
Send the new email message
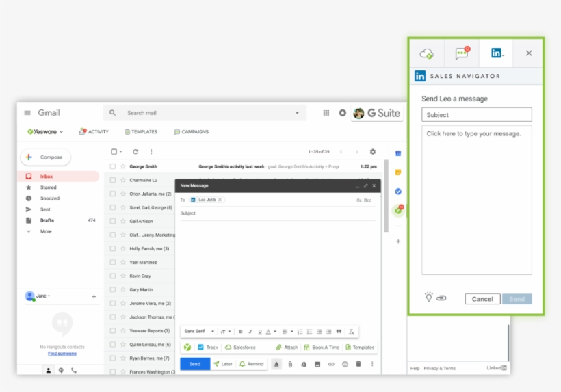tap(194, 364)
